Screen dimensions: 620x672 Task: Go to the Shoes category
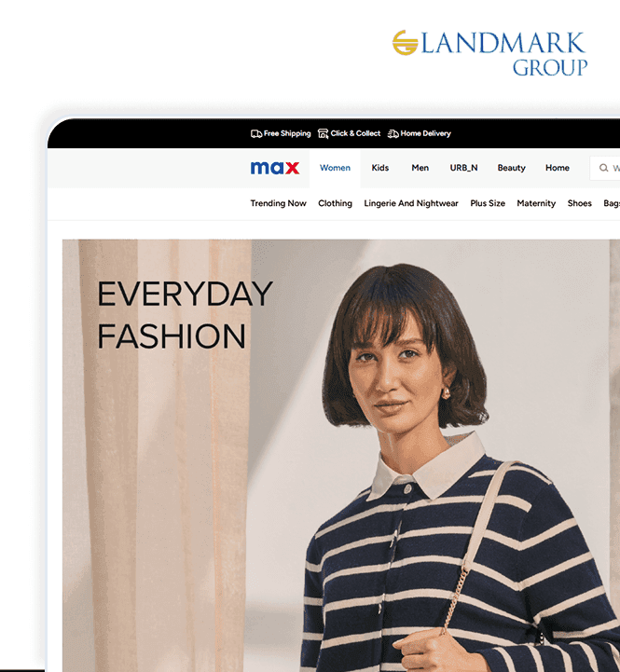(579, 203)
